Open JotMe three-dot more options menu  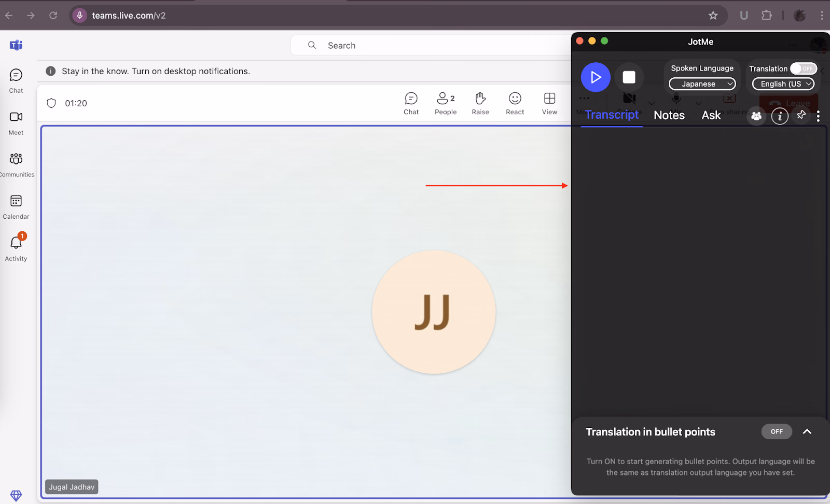818,116
